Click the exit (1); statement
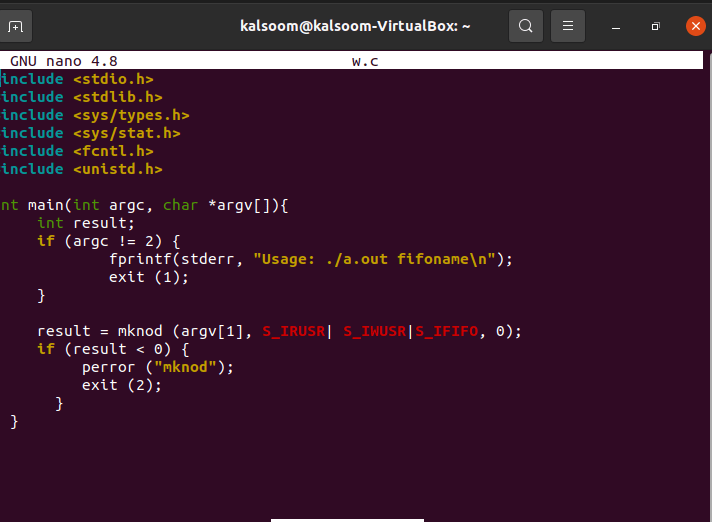712x522 pixels. [x=148, y=277]
